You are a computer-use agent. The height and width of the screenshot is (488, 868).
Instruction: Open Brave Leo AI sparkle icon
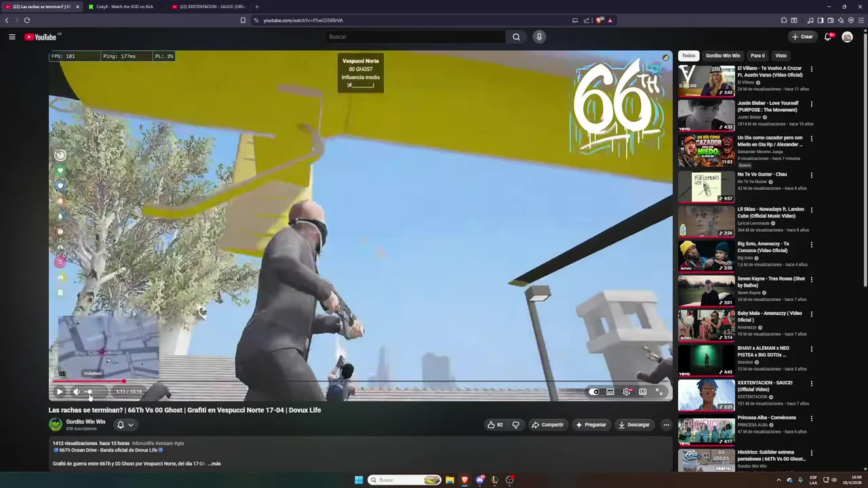coord(841,20)
